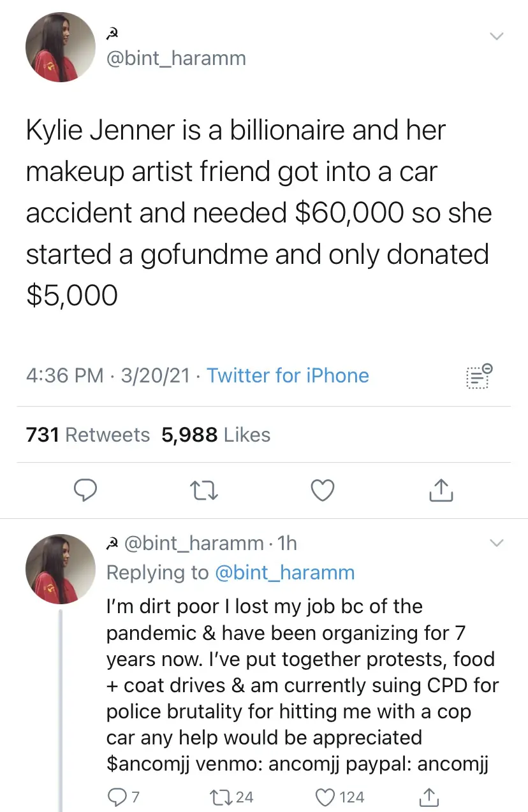Tap the reply author's profile picture

(61, 569)
